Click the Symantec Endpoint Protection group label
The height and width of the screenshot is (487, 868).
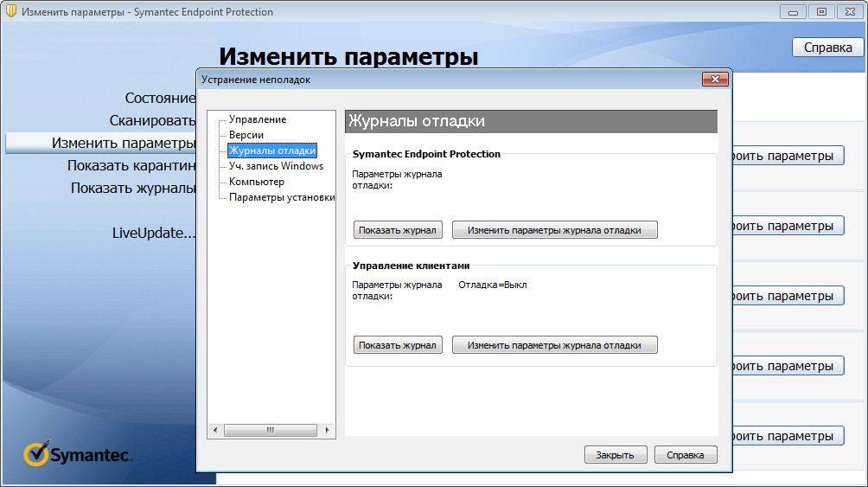426,154
